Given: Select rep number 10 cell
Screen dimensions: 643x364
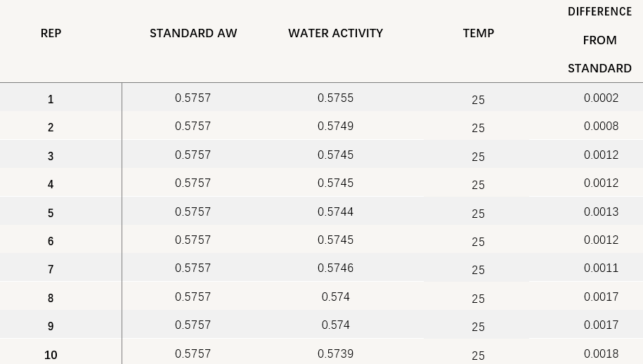Looking at the screenshot, I should (51, 355).
